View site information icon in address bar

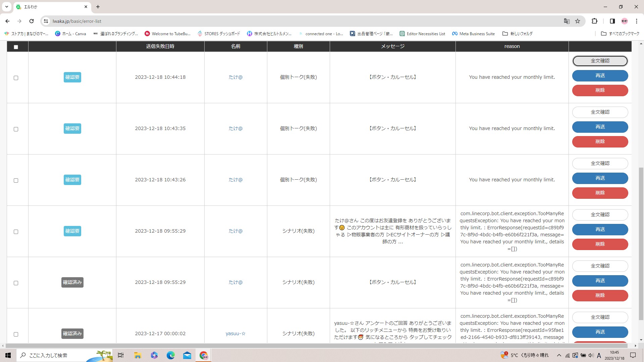point(46,21)
